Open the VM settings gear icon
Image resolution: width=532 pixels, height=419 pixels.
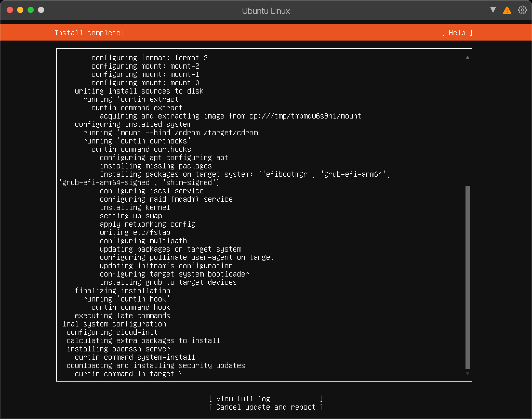(x=522, y=10)
